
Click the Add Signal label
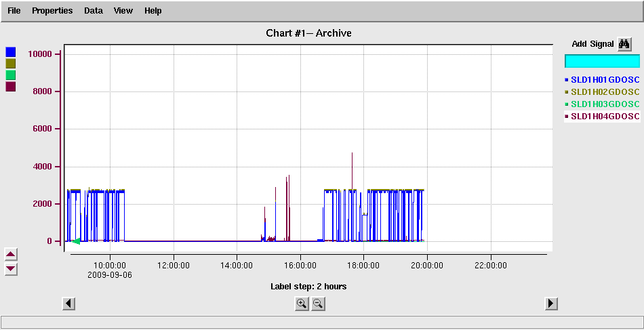tap(592, 44)
